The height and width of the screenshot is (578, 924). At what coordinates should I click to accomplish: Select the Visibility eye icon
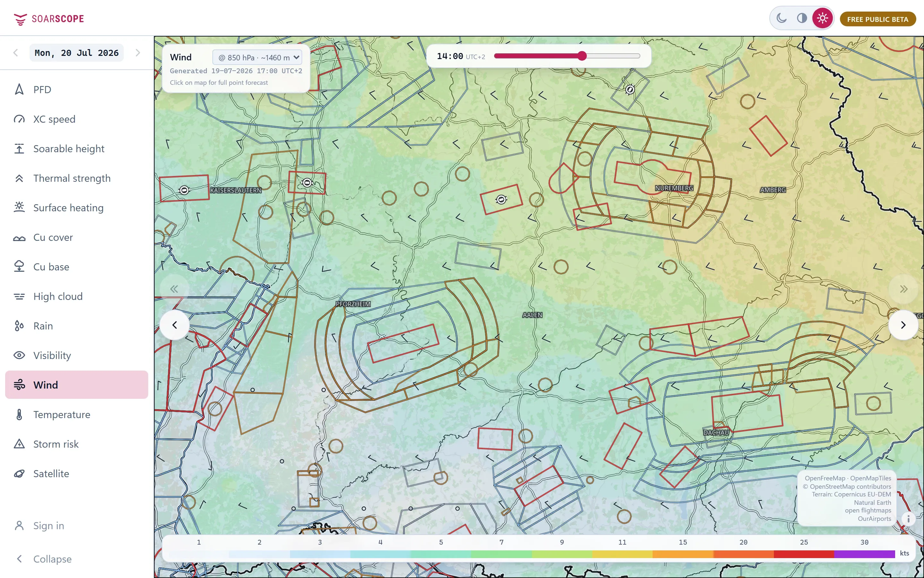point(19,355)
